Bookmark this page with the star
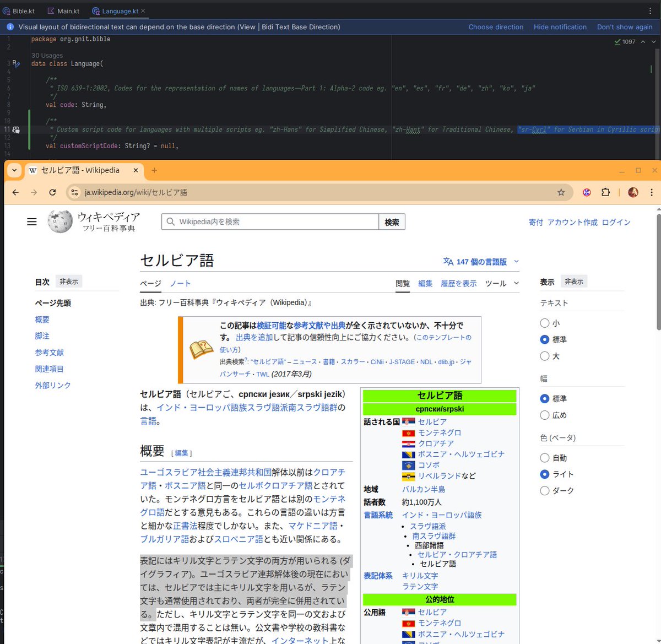 coord(561,192)
